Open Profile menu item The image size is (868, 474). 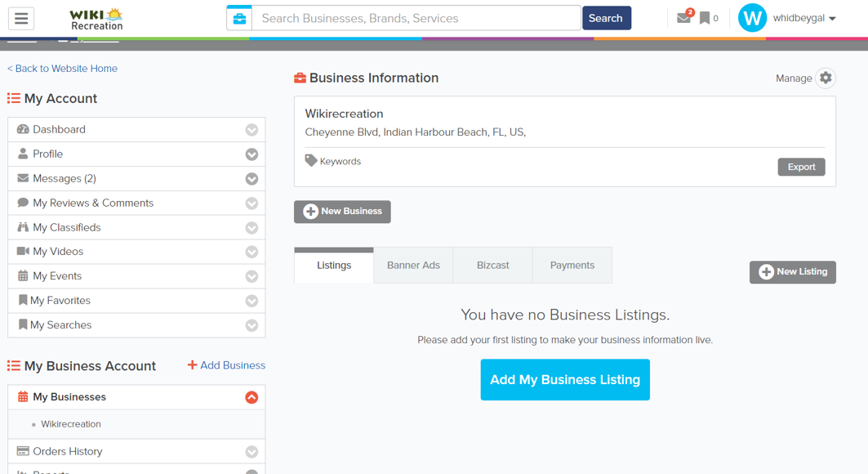tap(136, 154)
